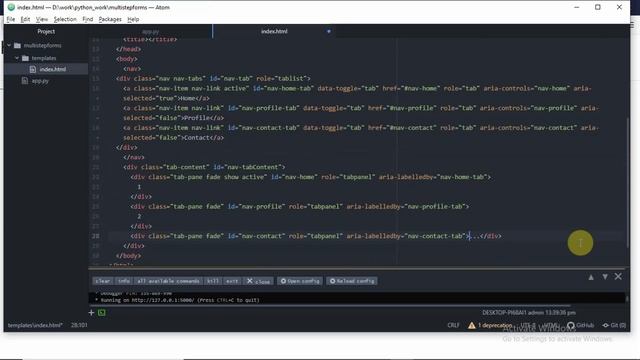The width and height of the screenshot is (640, 360).
Task: Select the green terminal status icon
Action: point(102,313)
